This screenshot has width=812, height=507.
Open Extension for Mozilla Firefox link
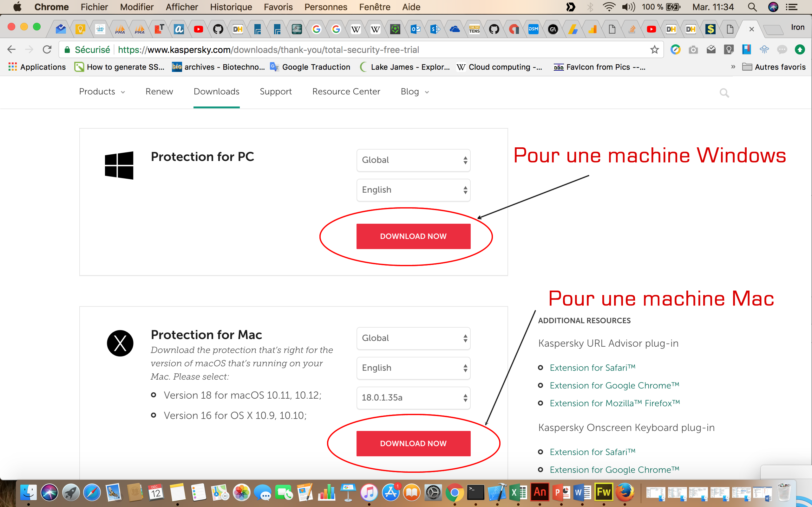pyautogui.click(x=614, y=403)
